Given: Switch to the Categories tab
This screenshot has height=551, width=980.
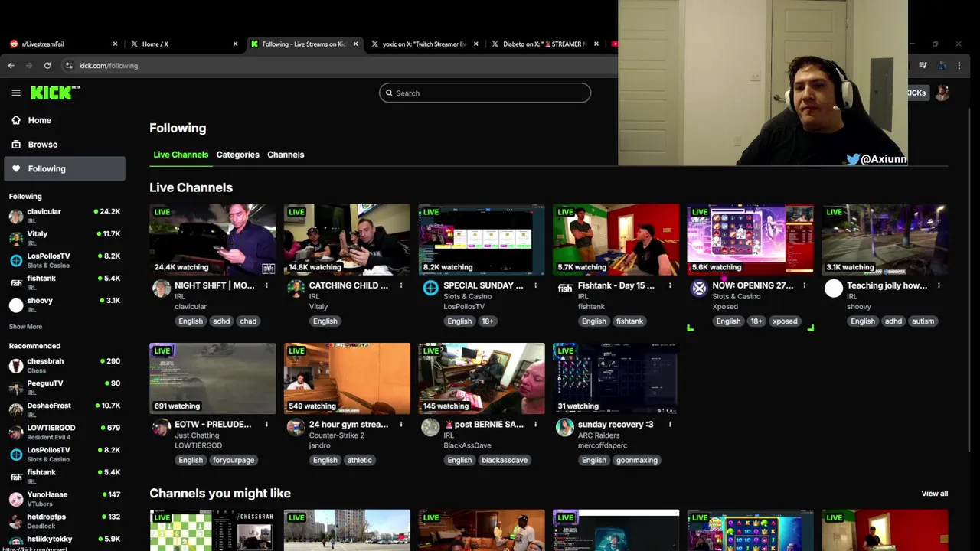Looking at the screenshot, I should point(237,155).
